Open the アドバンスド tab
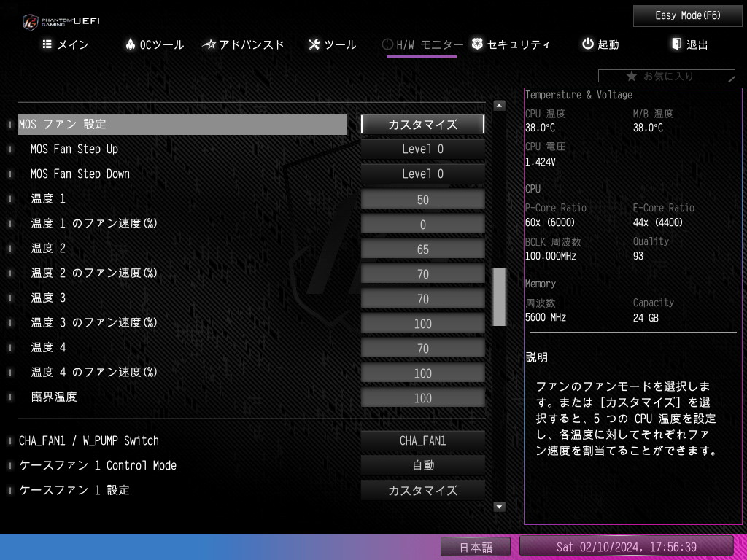 coord(242,44)
